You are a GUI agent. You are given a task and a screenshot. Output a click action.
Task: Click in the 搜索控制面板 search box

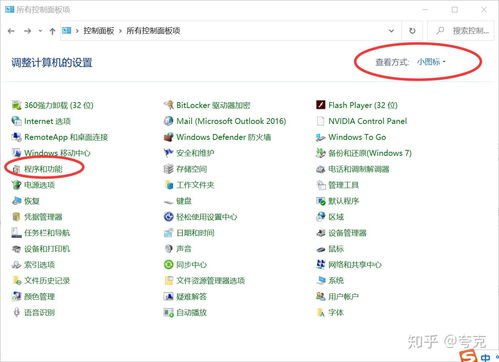tap(461, 31)
